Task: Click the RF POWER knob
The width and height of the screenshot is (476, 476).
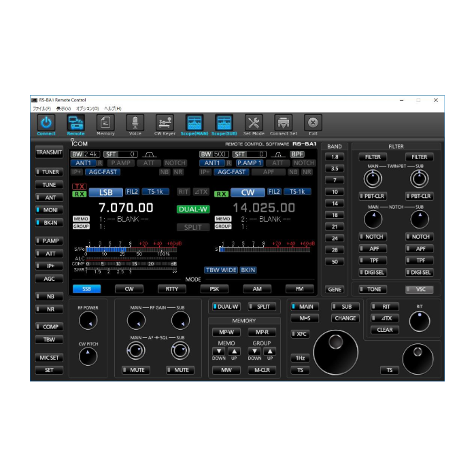Action: coord(88,320)
